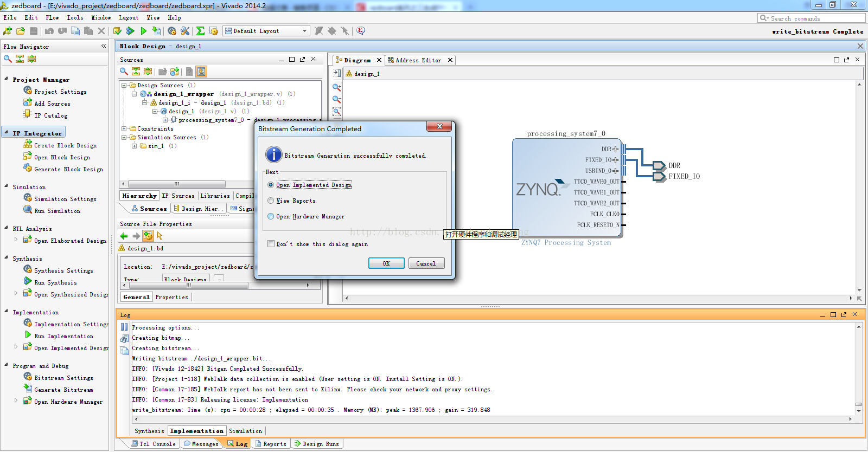868x452 pixels.
Task: Click Cancel in Bitstream Generation dialog
Action: [x=426, y=263]
